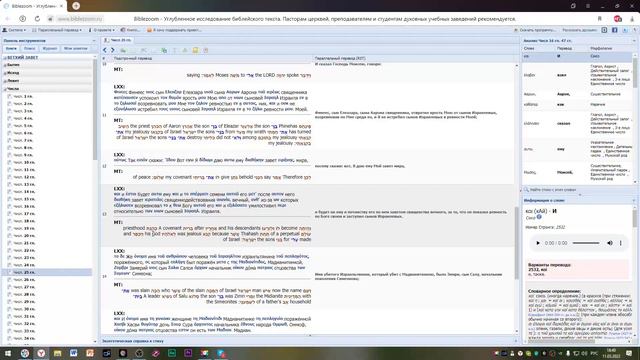Open Word from the taskbar
This screenshot has height=360, width=640.
[73, 353]
